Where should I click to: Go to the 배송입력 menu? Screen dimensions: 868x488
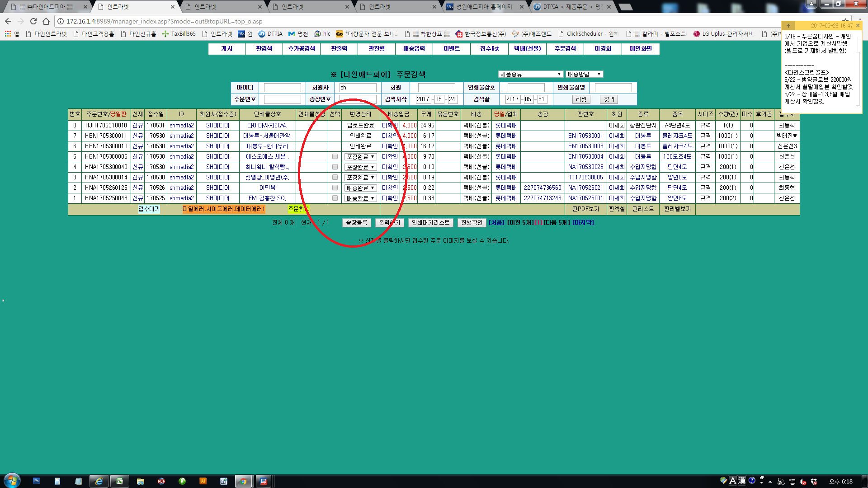[414, 49]
